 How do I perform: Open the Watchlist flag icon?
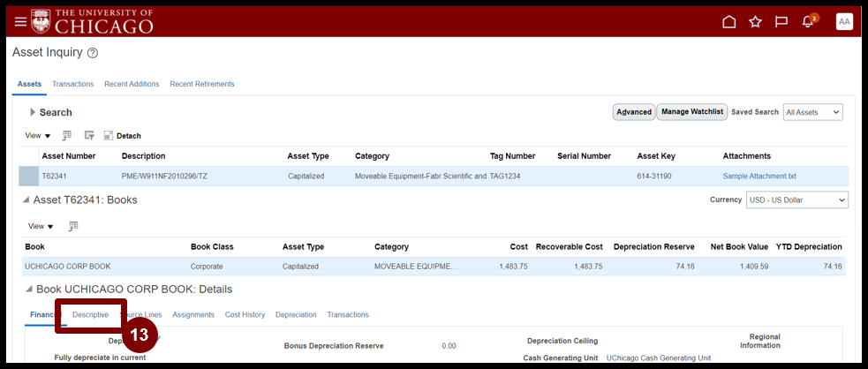point(781,21)
